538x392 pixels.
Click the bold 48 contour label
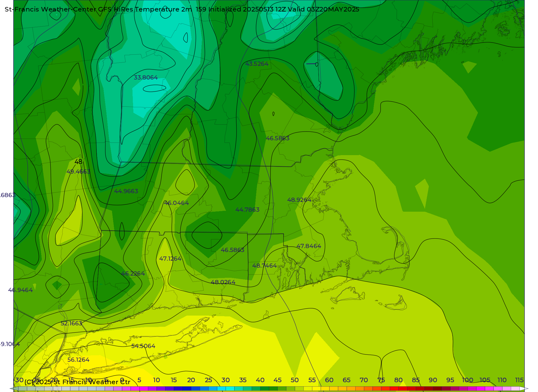click(78, 162)
